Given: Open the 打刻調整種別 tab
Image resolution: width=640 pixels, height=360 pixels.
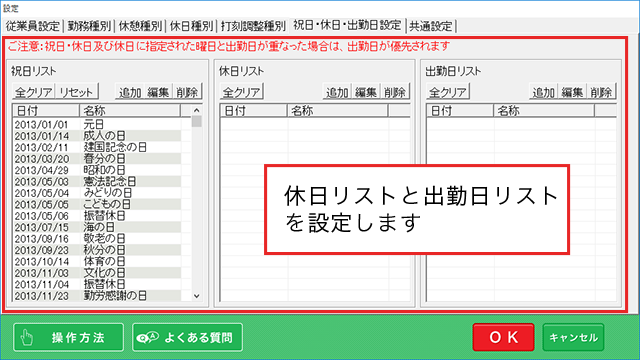Looking at the screenshot, I should pyautogui.click(x=253, y=26).
